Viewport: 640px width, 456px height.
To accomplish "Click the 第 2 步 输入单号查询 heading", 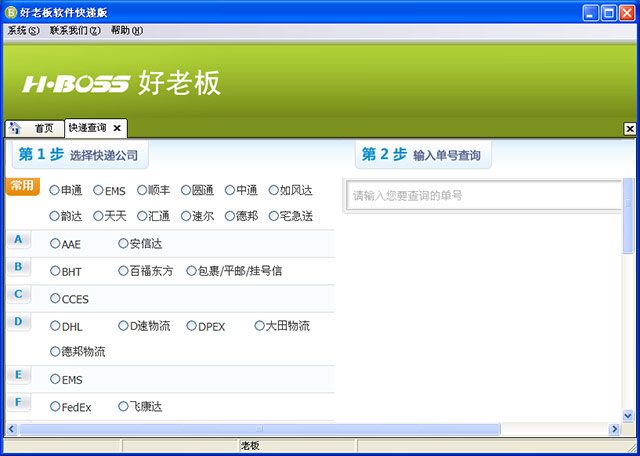I will 421,155.
